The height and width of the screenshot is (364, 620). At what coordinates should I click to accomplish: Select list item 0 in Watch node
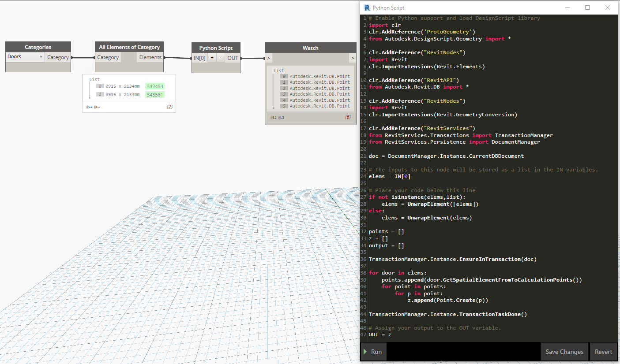[x=319, y=76]
